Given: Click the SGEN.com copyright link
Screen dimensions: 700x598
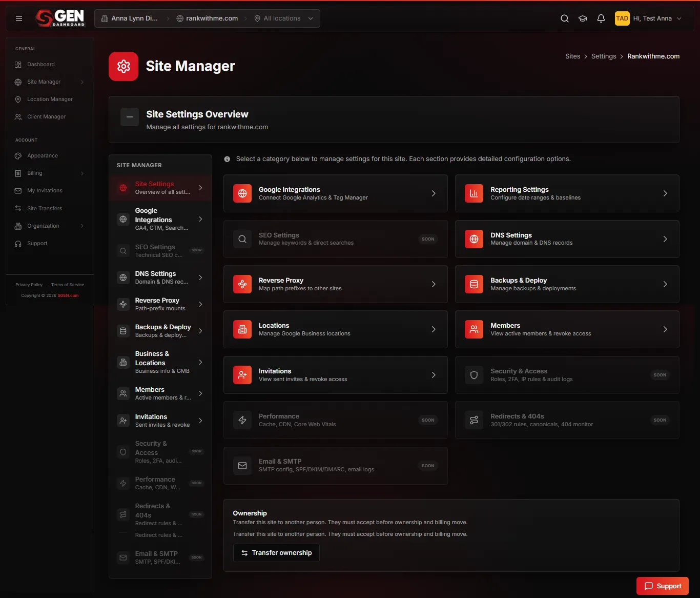Looking at the screenshot, I should [68, 295].
